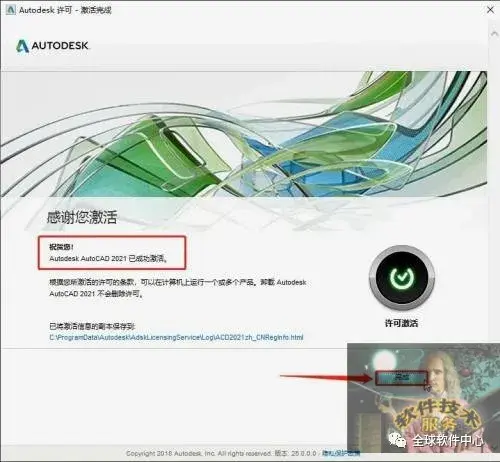Click the green 许可激活 checkmark icon
The image size is (500, 462).
(x=402, y=277)
